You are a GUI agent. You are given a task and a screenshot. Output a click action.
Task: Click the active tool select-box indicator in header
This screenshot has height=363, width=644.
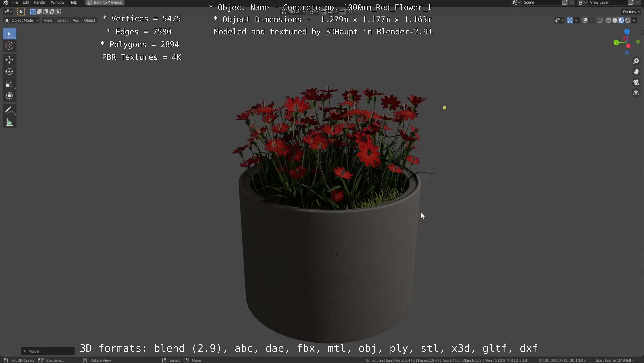tap(21, 12)
